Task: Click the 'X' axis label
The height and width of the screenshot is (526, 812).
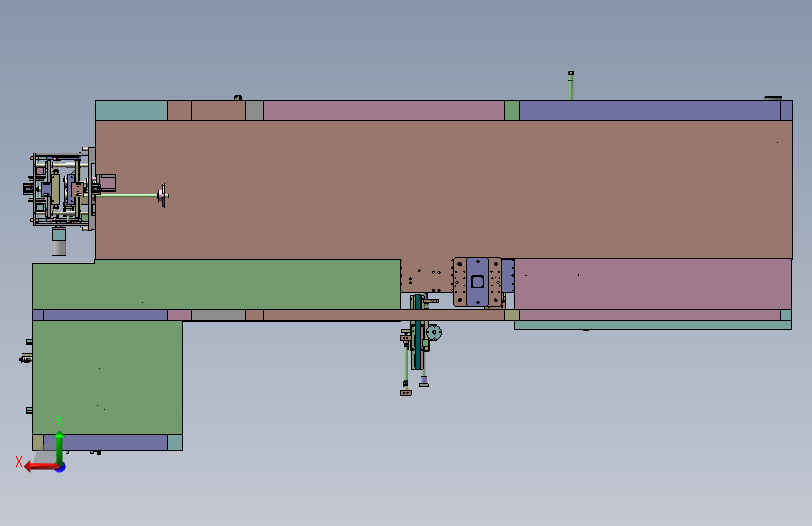Action: coord(19,461)
